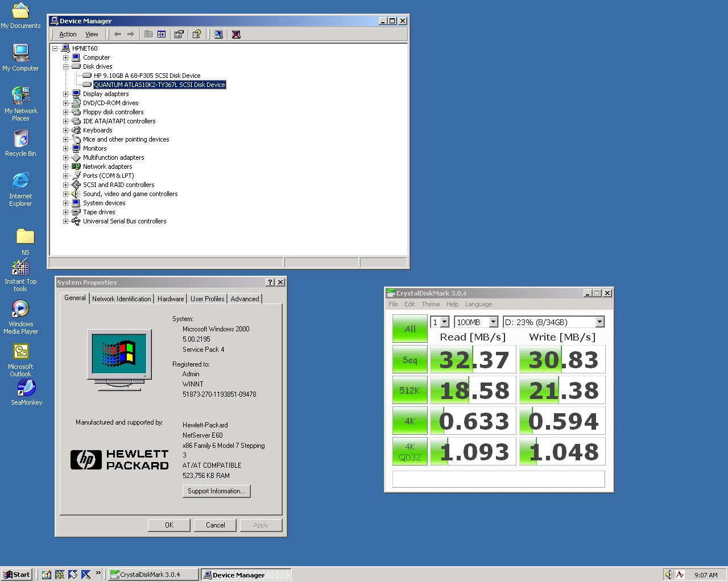
Task: Click the All benchmark button in CrystalDiskMark
Action: (x=409, y=329)
